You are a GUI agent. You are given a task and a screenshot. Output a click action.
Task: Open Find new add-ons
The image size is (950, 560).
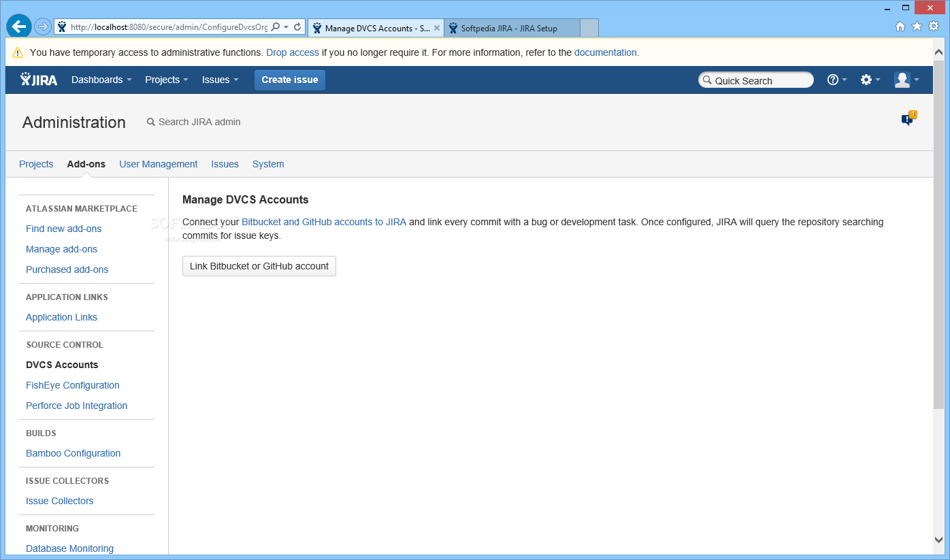click(64, 229)
